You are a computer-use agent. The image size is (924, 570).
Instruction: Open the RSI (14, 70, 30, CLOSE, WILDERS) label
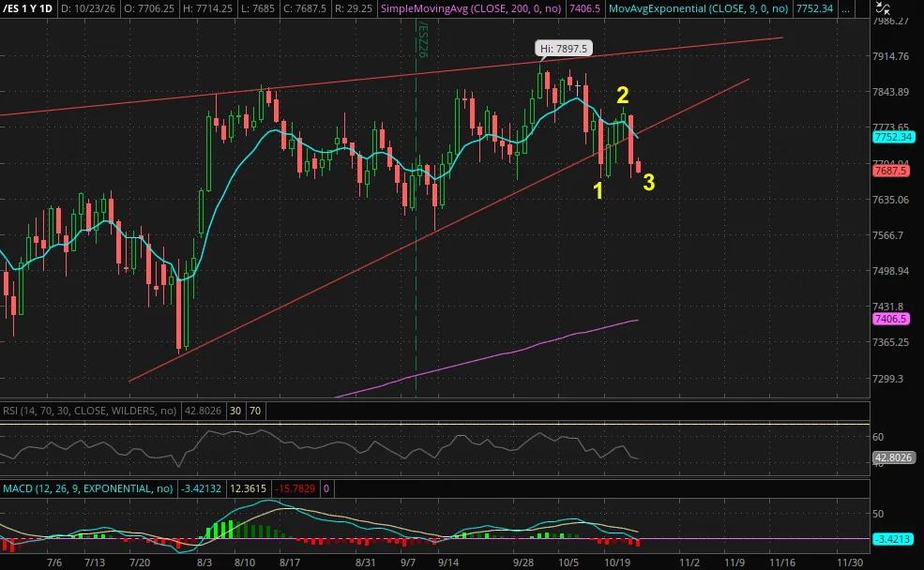pos(89,411)
